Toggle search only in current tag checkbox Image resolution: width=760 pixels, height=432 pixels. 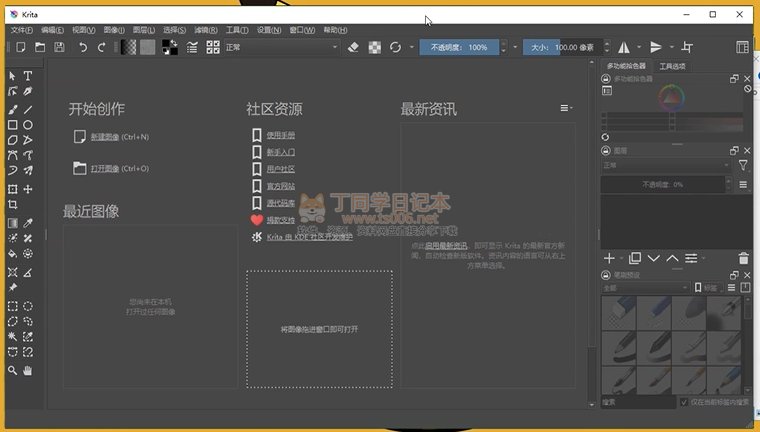click(x=684, y=403)
